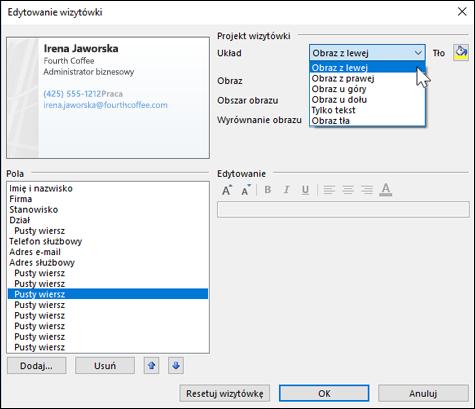Open the Tło background color bucket
Screen dimensions: 475x409
pos(461,53)
